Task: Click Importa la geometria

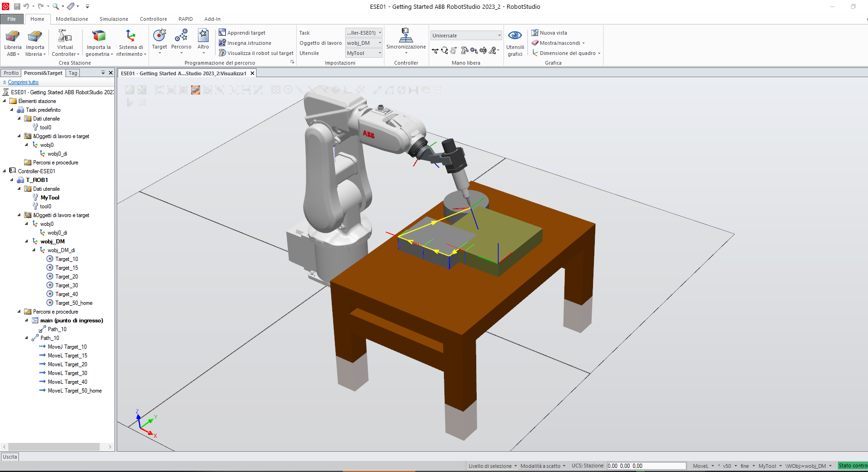Action: (x=98, y=42)
